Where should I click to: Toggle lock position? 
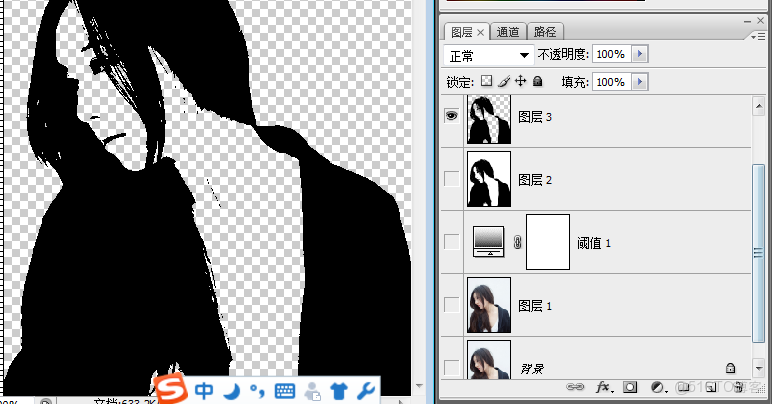tap(520, 81)
